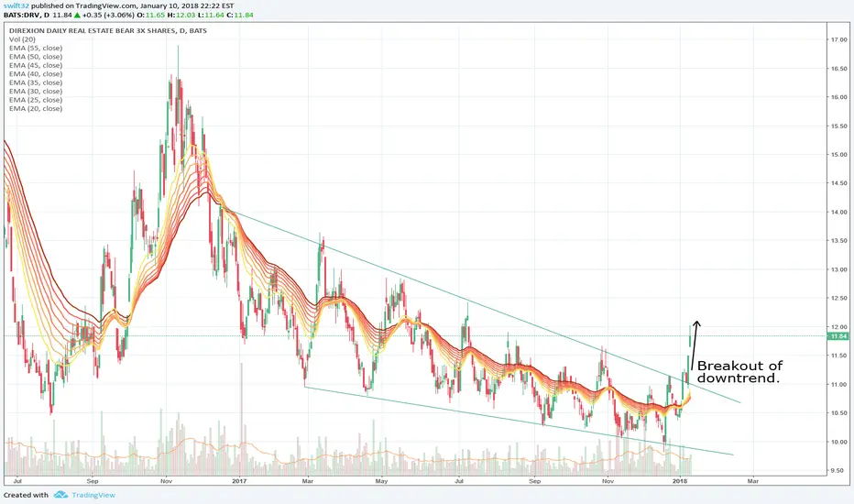This screenshot has height=504, width=854.
Task: Select the EMA (25, close) indicator label
Action: [x=36, y=100]
